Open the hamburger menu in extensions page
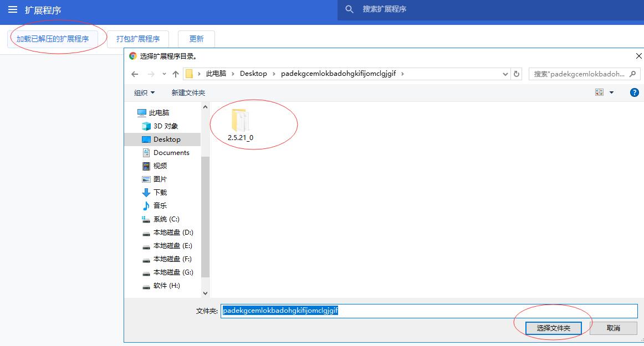644x346 pixels. tap(12, 9)
